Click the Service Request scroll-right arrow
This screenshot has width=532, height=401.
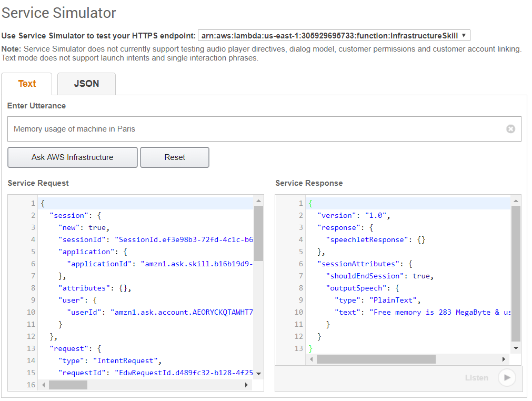[246, 385]
